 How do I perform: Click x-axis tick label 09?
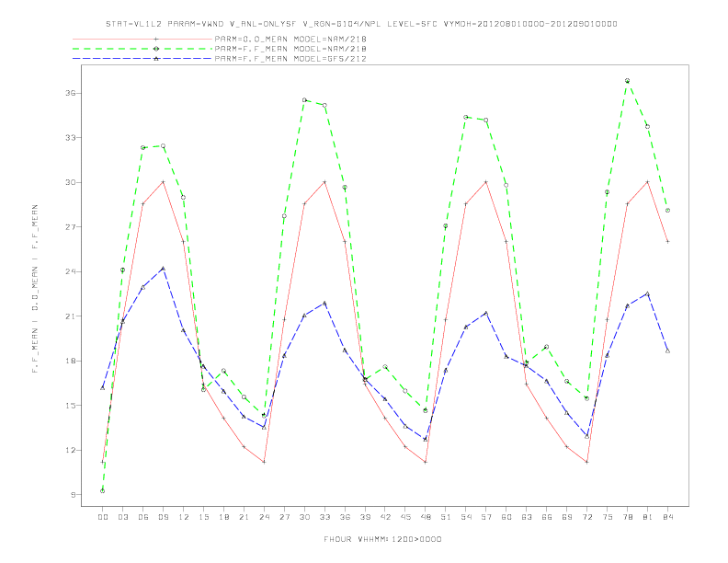pyautogui.click(x=163, y=517)
